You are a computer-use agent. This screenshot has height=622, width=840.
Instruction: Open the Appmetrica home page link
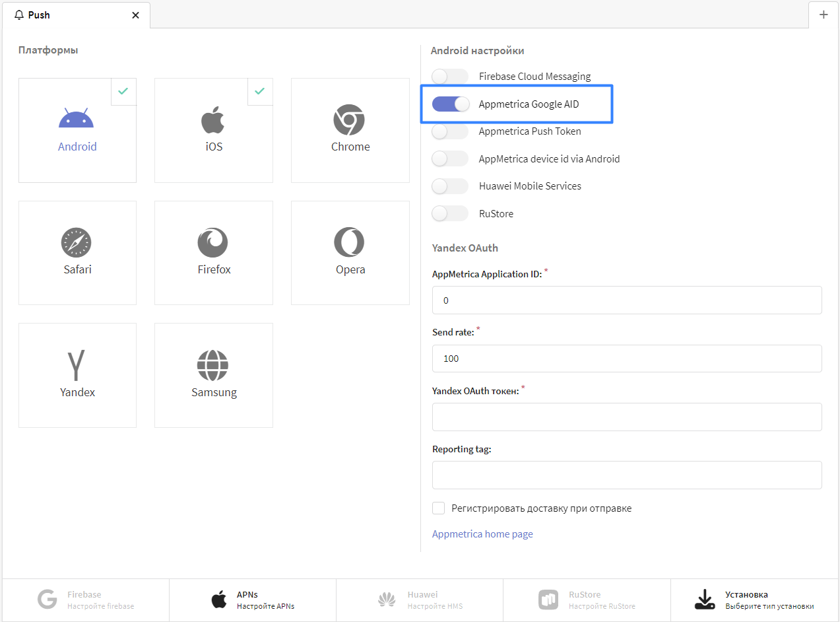point(482,534)
